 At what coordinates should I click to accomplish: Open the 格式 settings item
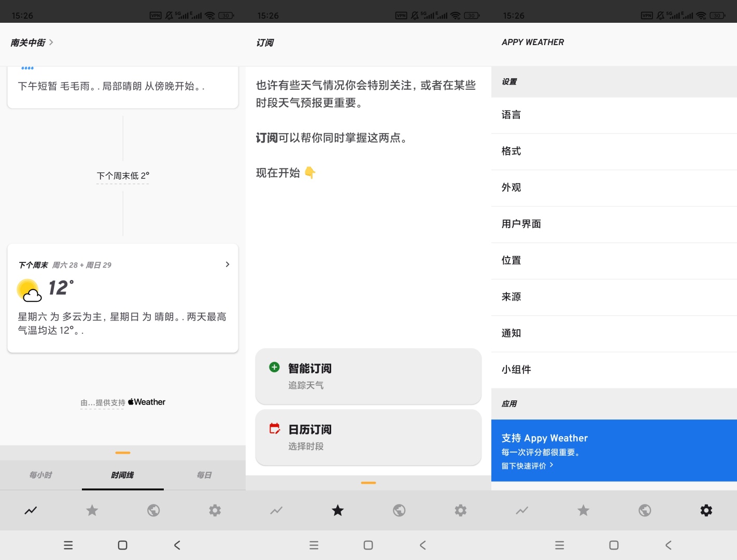(x=614, y=151)
